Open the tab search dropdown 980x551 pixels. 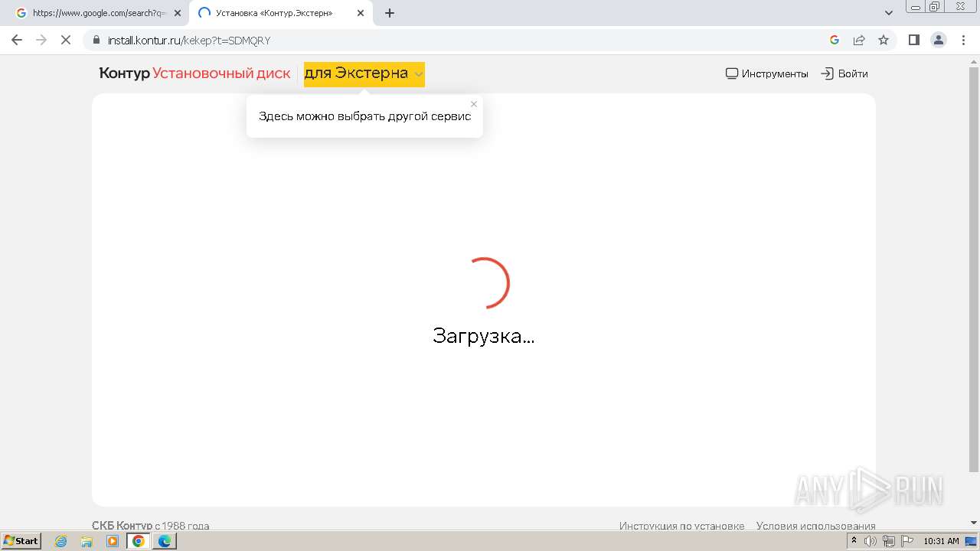point(889,13)
